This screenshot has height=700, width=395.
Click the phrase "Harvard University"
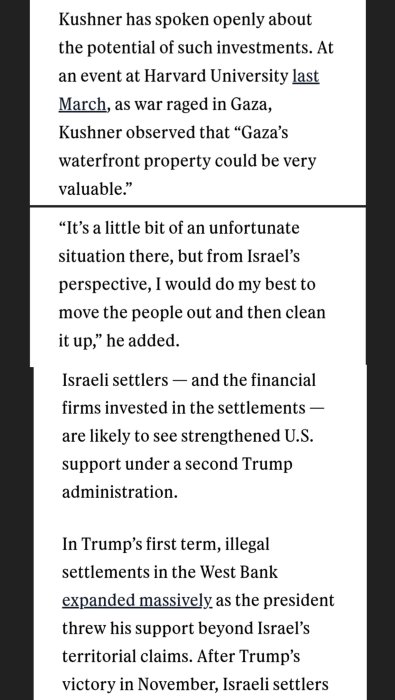tap(216, 76)
